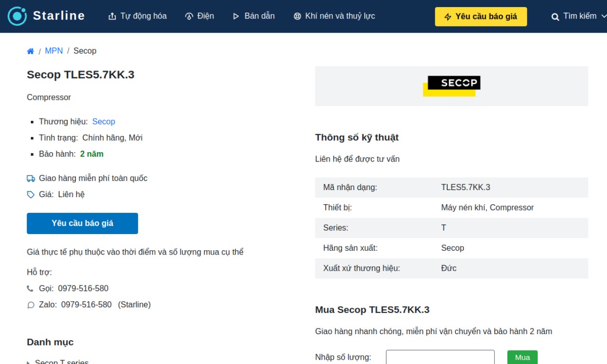Click the Starline circular logo icon
607x364 pixels.
(18, 16)
